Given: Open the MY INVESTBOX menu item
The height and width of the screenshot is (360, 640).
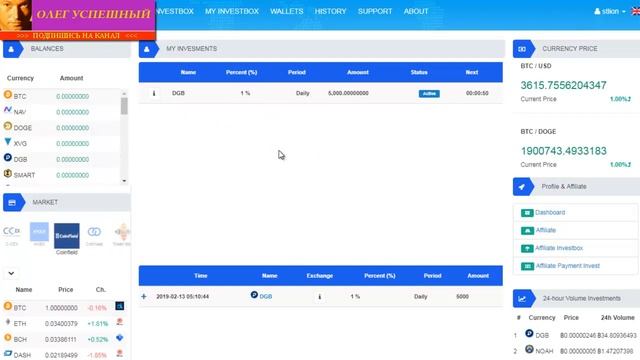Looking at the screenshot, I should (232, 11).
